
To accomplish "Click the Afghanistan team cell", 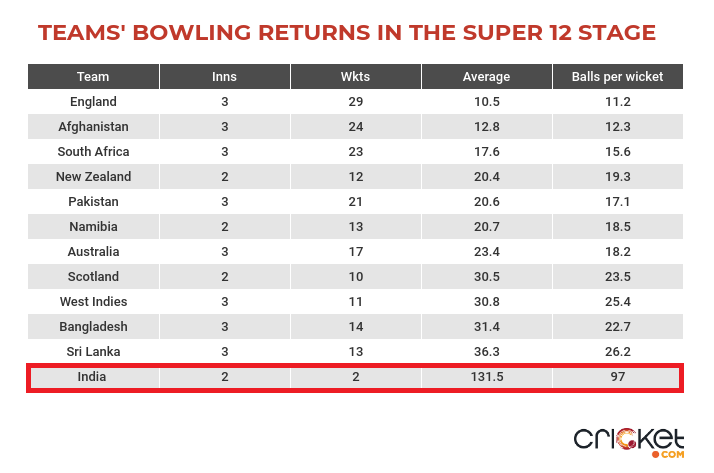I will (x=93, y=127).
